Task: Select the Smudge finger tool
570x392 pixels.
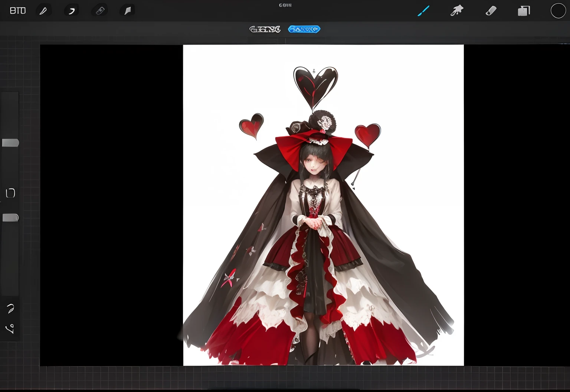Action: point(457,11)
